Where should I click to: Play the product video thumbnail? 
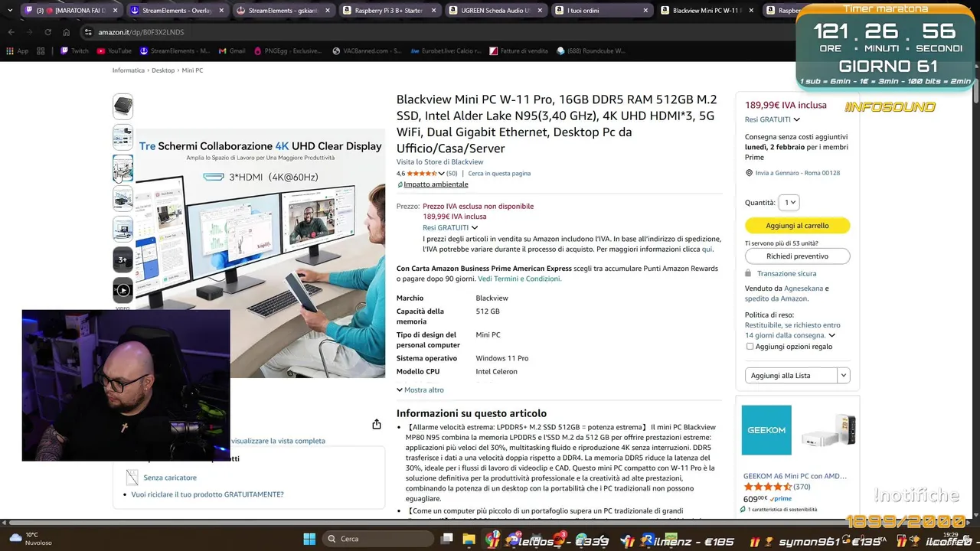122,290
